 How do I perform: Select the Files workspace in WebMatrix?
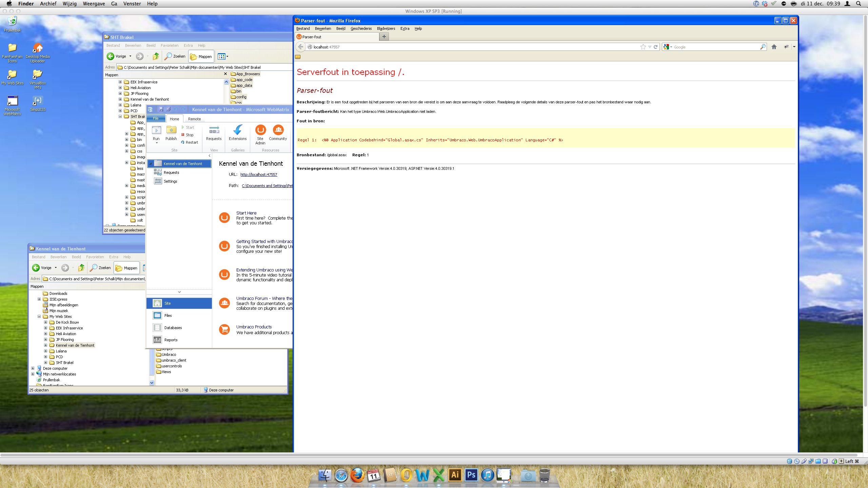pyautogui.click(x=179, y=316)
